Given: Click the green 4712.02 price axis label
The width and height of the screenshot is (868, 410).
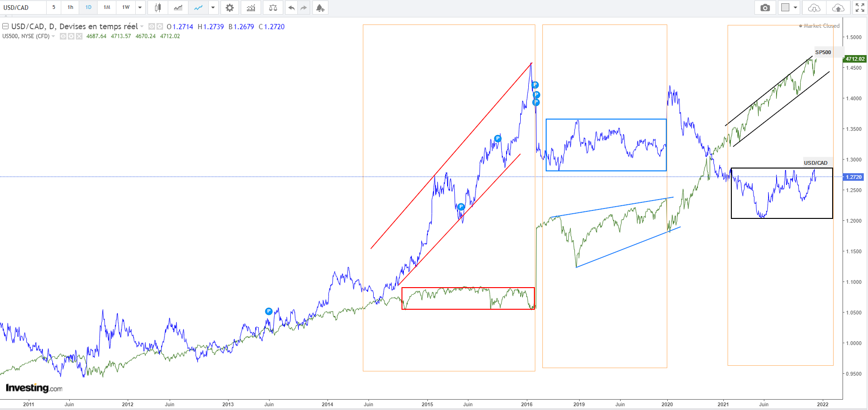Looking at the screenshot, I should click(855, 59).
